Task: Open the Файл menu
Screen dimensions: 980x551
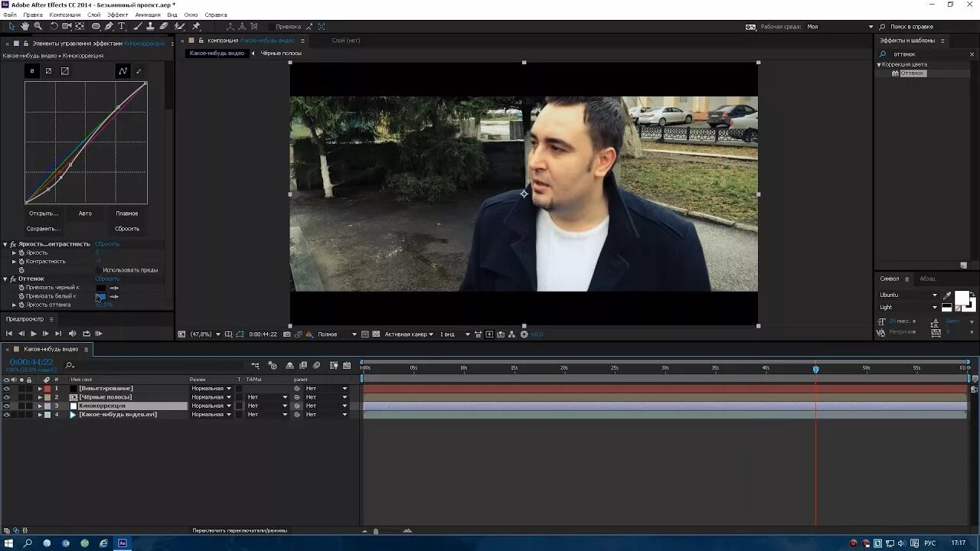Action: [9, 15]
